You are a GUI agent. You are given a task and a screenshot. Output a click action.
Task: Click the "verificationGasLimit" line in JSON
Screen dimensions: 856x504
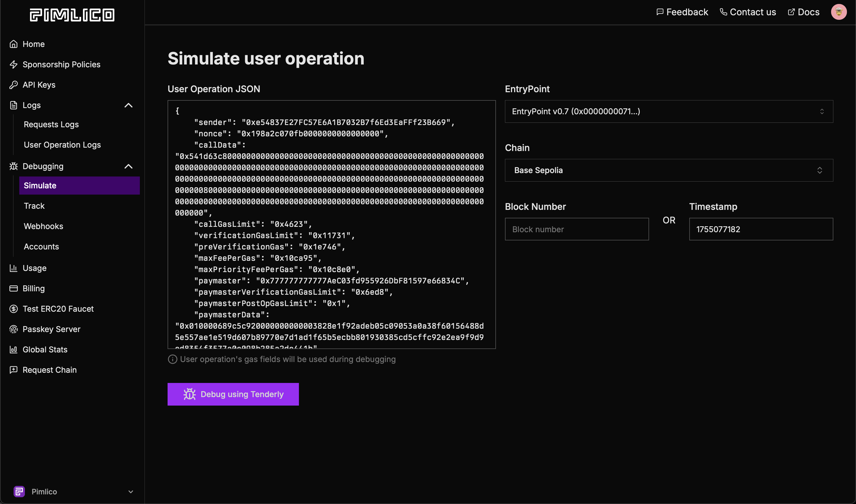coord(274,236)
